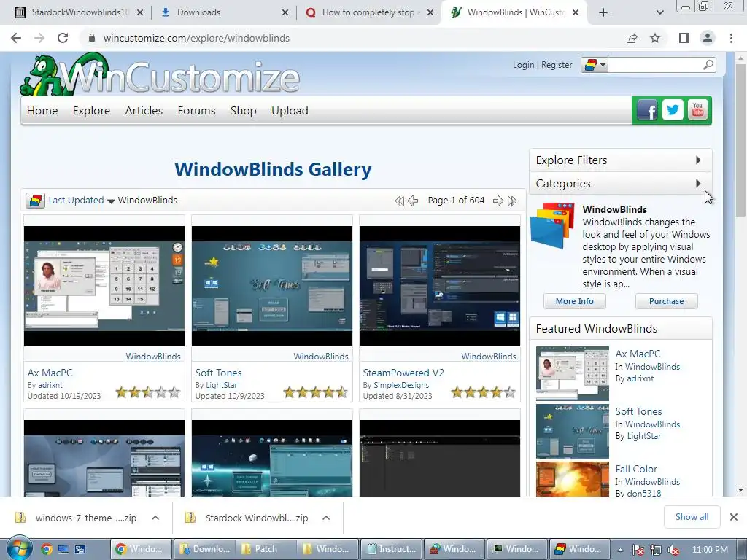Open the Instruct... taskbar button

pos(391,549)
